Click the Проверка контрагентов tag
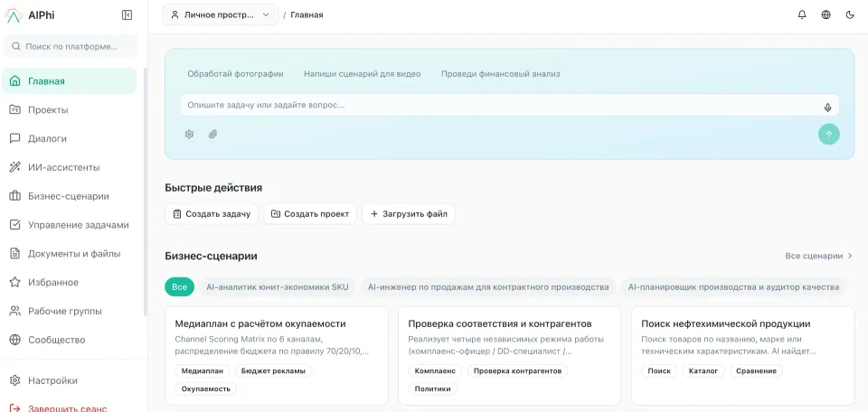This screenshot has height=412, width=868. 517,371
